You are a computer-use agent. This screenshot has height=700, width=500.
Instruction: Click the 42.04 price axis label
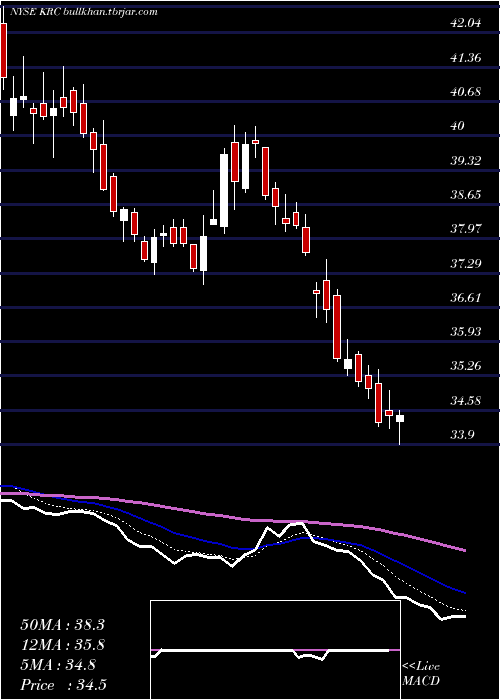click(x=466, y=23)
